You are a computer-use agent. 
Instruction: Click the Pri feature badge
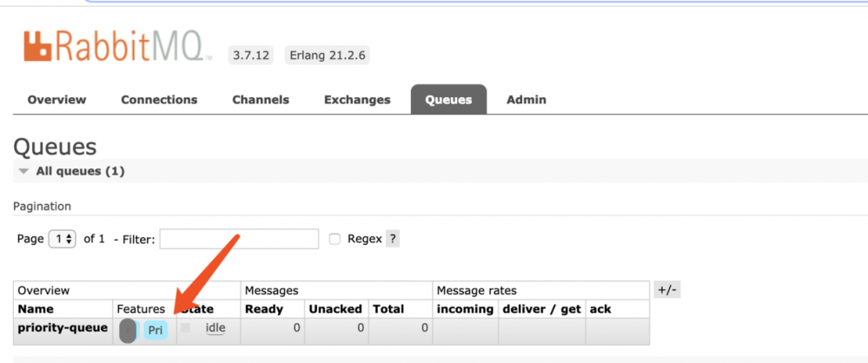(x=156, y=330)
